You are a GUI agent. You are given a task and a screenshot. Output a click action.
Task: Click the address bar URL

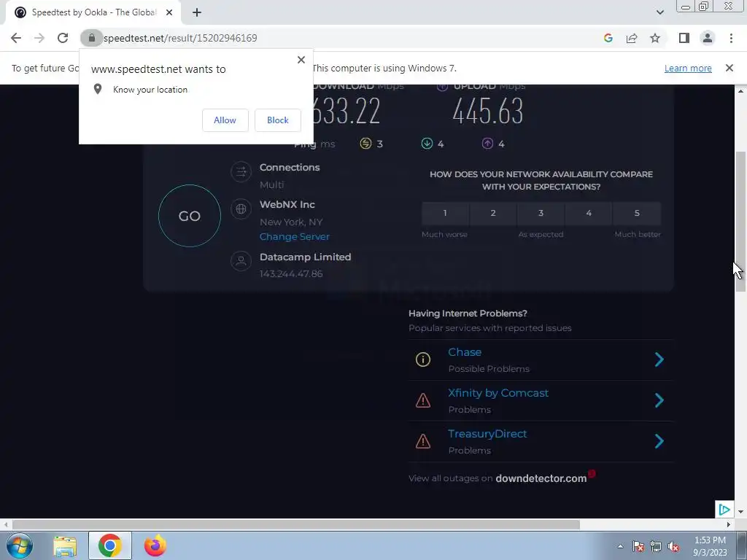pyautogui.click(x=180, y=38)
